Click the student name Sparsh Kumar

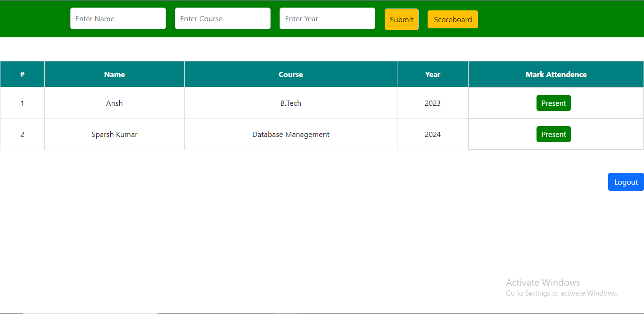click(115, 134)
